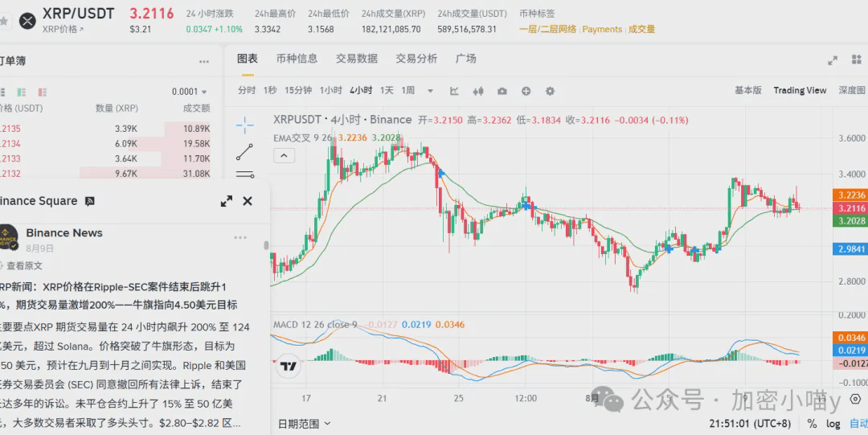This screenshot has width=868, height=435.
Task: Select the 分时 interval
Action: click(247, 90)
